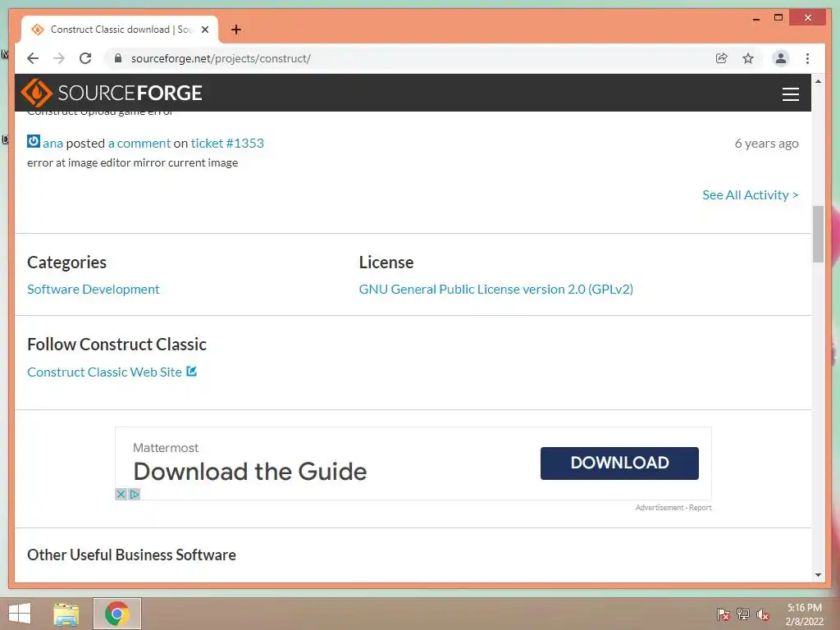Click the 'Follow Construct Classic' heading
Image resolution: width=840 pixels, height=630 pixels.
[116, 344]
